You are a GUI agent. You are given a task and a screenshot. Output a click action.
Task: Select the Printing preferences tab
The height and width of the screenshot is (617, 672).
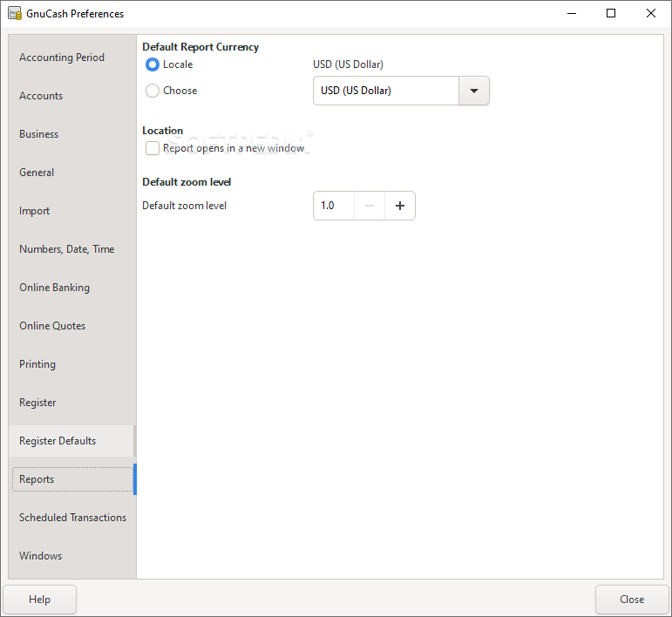click(x=71, y=364)
